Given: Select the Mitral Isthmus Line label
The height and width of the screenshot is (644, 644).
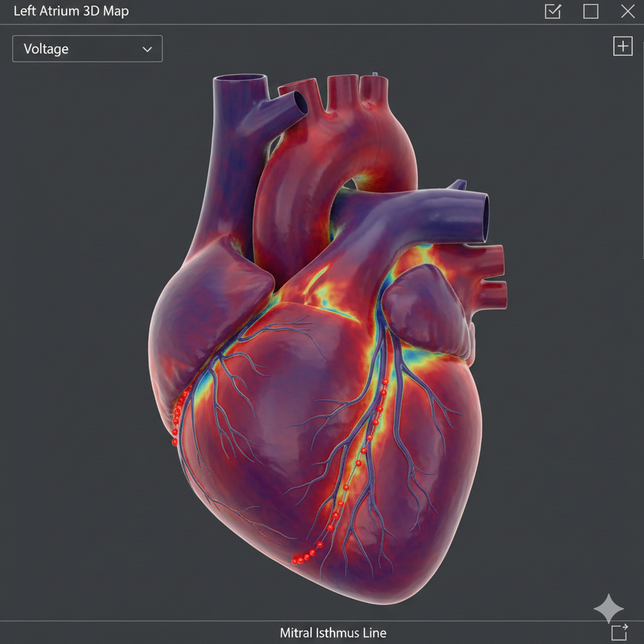Looking at the screenshot, I should pos(333,633).
